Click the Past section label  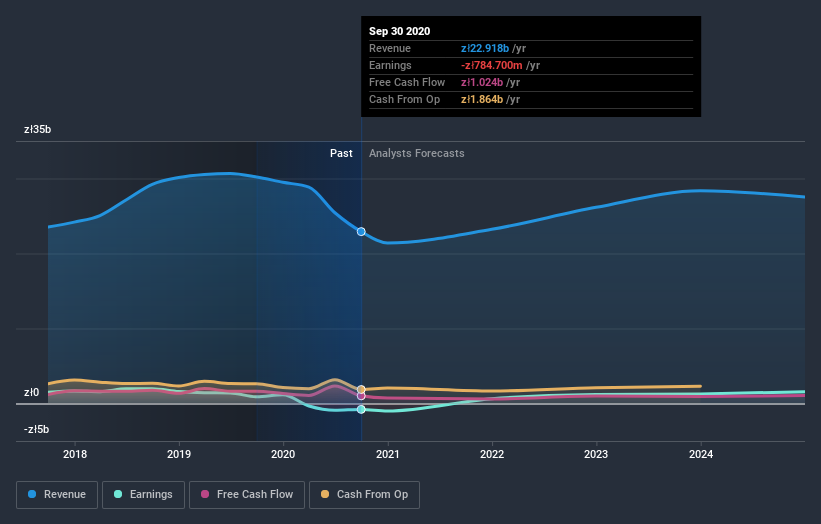pos(341,153)
